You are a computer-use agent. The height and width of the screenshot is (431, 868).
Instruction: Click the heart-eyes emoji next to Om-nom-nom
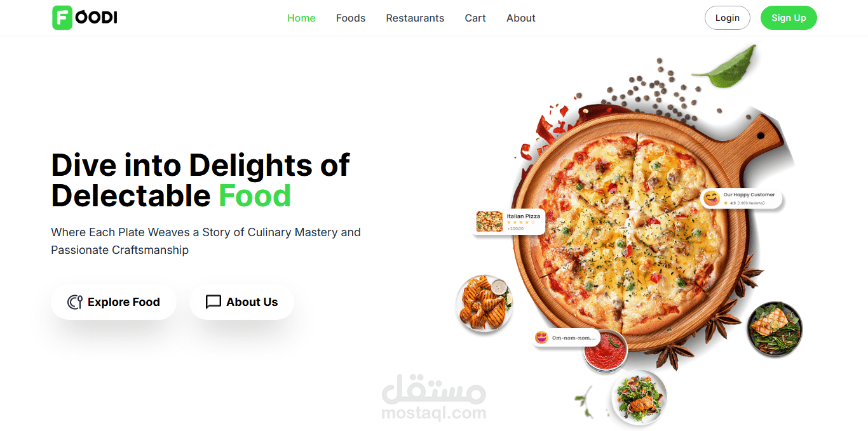coord(541,338)
